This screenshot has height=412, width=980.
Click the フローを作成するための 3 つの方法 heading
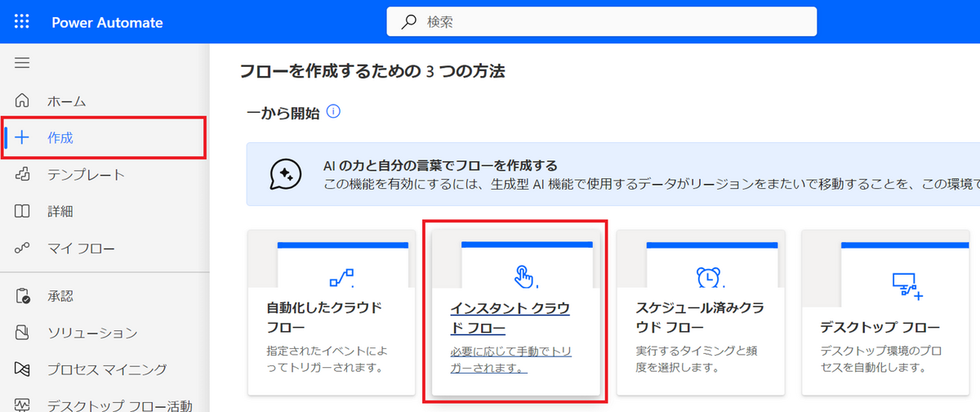click(372, 71)
